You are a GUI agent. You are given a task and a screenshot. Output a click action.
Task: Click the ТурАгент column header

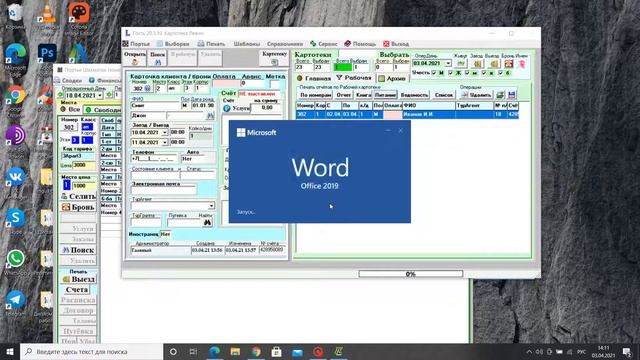coord(474,106)
